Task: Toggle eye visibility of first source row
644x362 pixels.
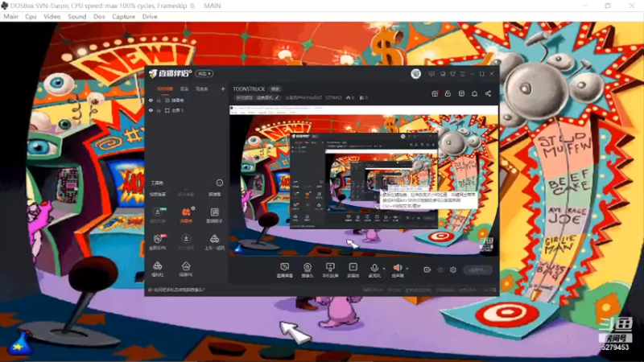Action: tap(151, 100)
